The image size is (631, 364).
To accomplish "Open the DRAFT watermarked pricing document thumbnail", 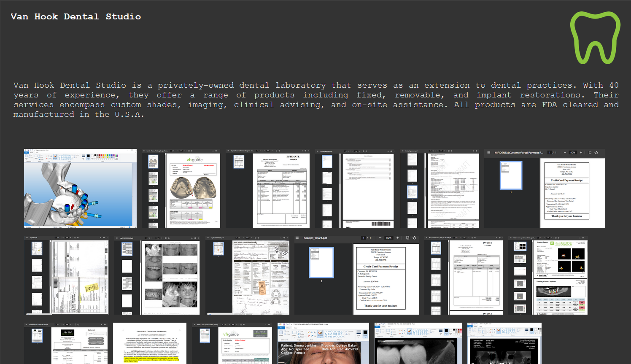I will 440,188.
